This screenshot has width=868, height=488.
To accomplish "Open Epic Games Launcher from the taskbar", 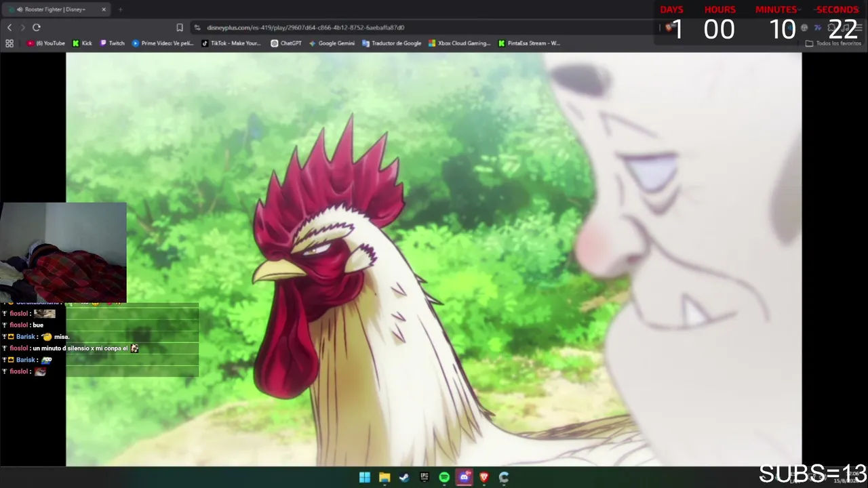I will (x=425, y=477).
